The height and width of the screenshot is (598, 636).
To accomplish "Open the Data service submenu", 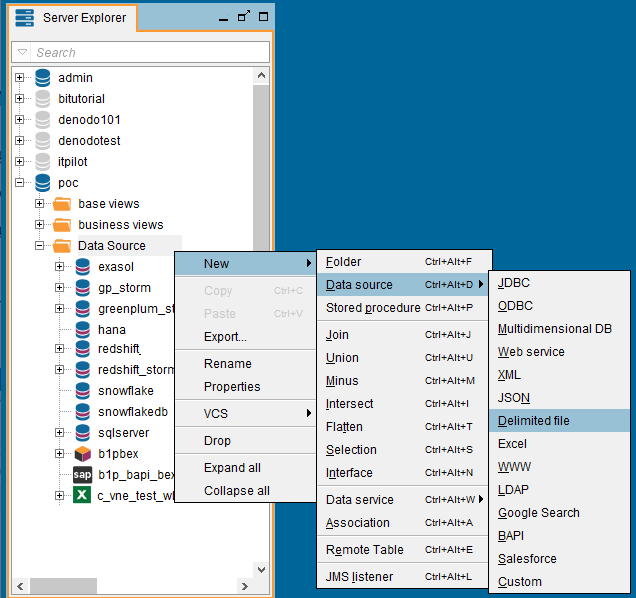I will (403, 500).
